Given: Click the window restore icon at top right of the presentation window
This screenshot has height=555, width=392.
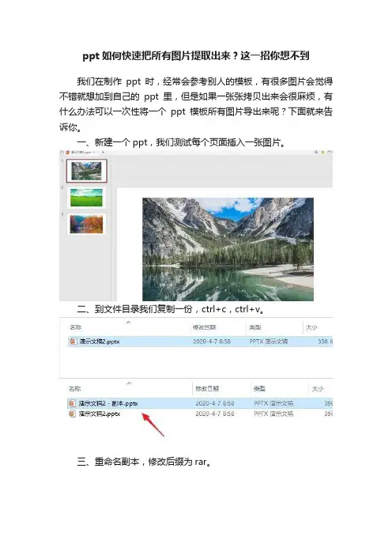Looking at the screenshot, I should pos(329,153).
